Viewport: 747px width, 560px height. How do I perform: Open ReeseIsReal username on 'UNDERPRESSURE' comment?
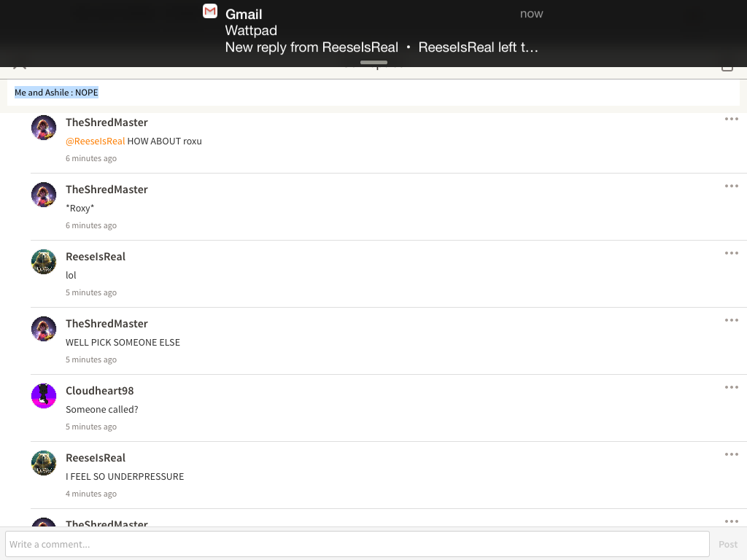click(96, 458)
